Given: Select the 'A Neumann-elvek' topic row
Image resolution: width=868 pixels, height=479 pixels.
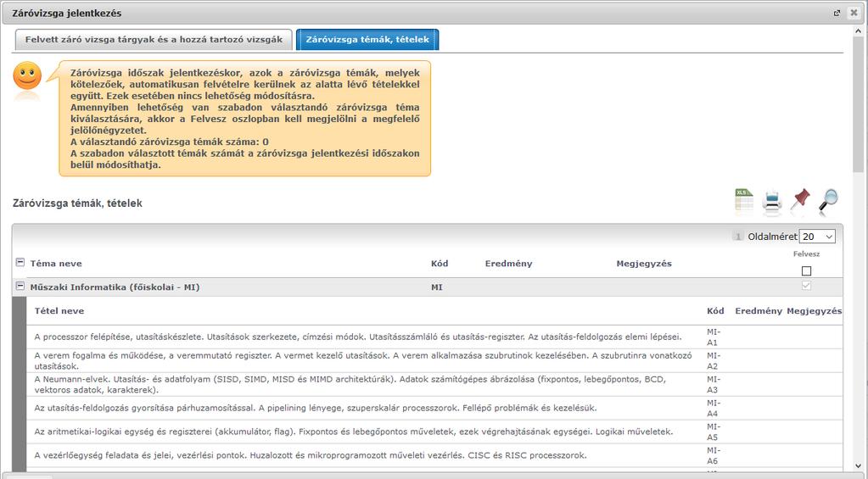Looking at the screenshot, I should 434,384.
